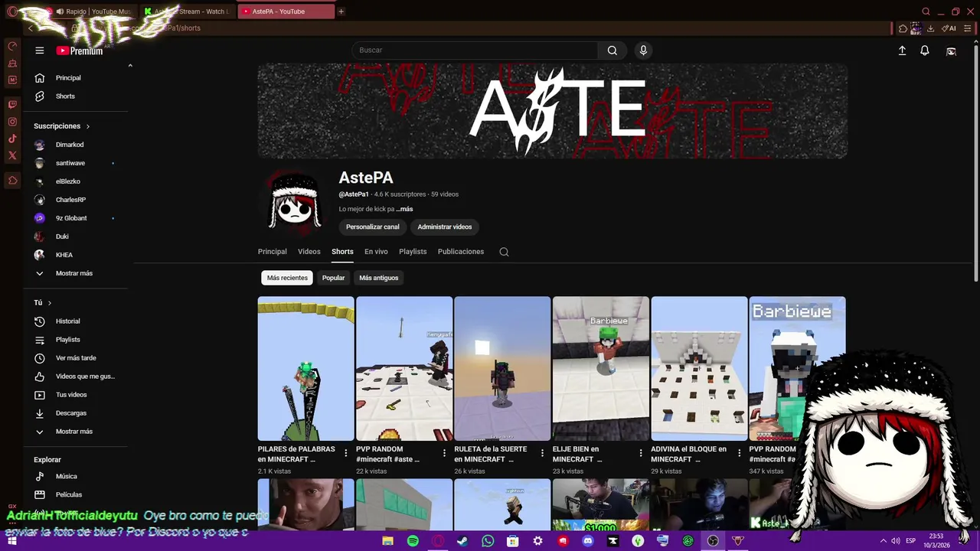Open the account avatar menu in YouTube header
Screen dimensions: 980x551
click(951, 51)
